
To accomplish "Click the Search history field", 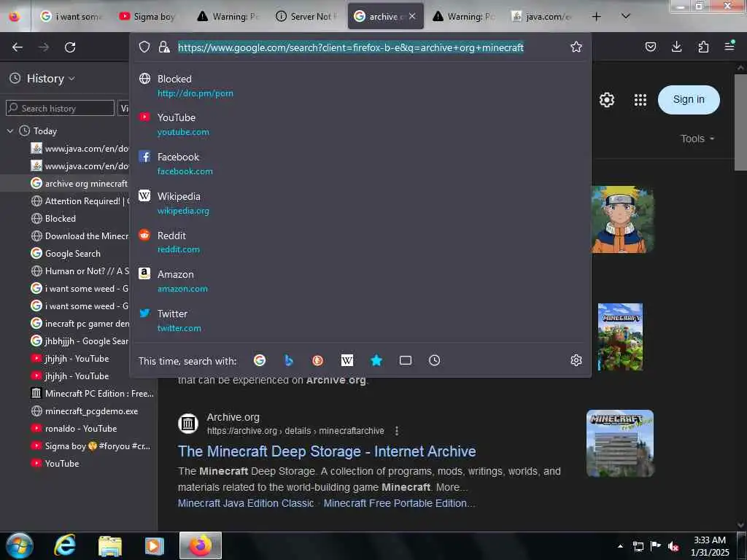I will click(60, 108).
